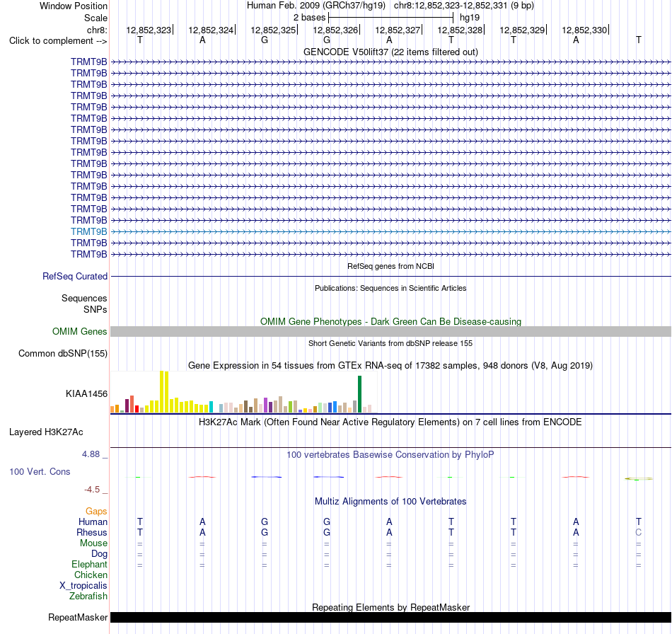Click the 'Click to complement -->' label
672x634 pixels.
click(x=58, y=41)
